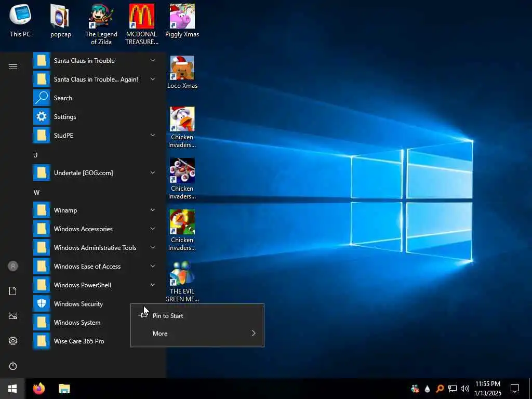Open Loco Xmas desktop shortcut
Image resolution: width=532 pixels, height=399 pixels.
(x=182, y=72)
